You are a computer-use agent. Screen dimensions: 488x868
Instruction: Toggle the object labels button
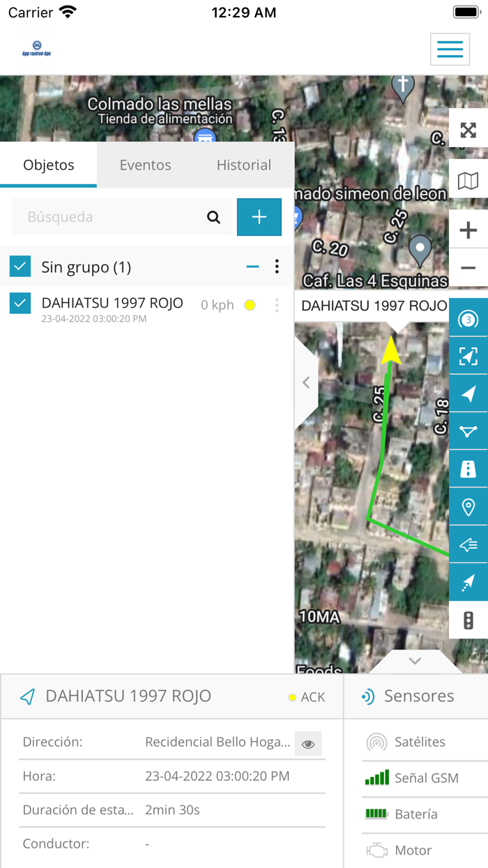468,544
